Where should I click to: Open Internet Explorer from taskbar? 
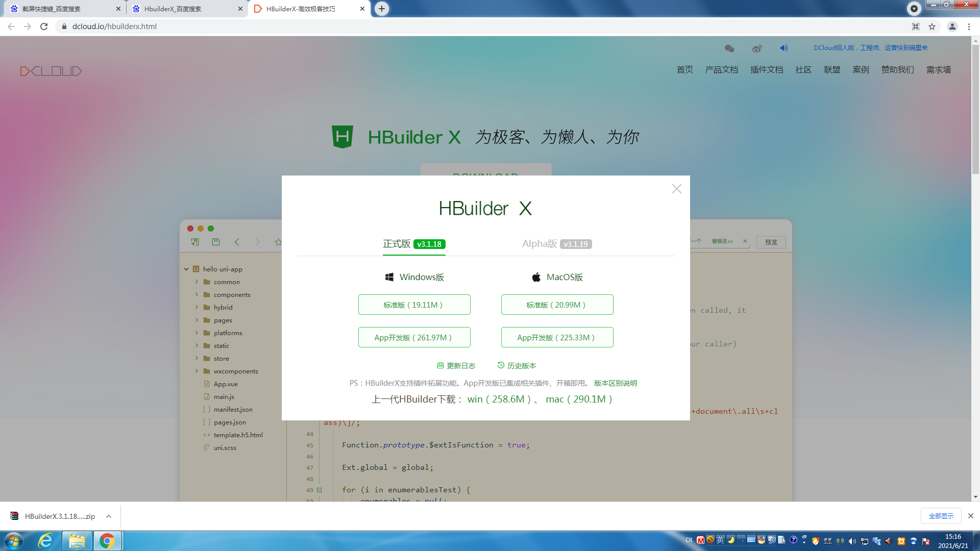click(46, 541)
